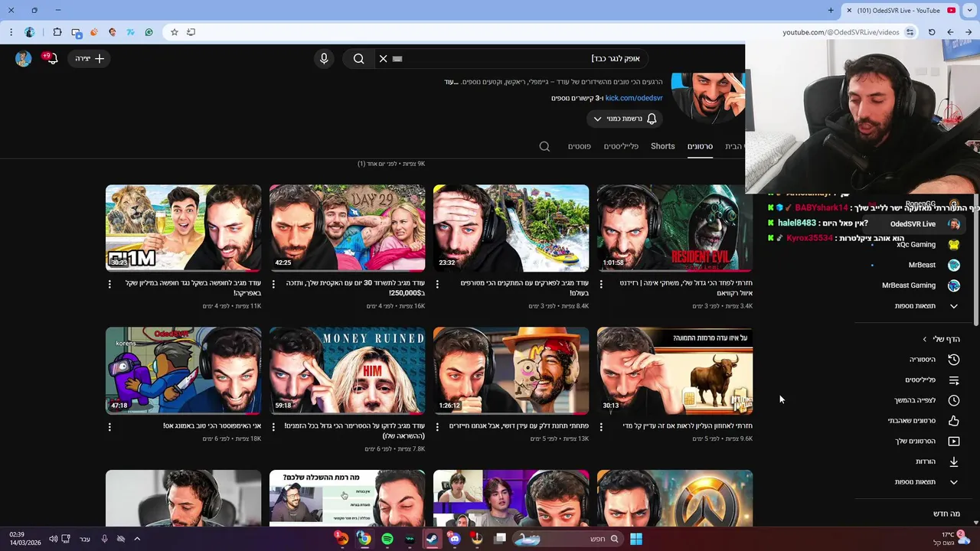Select the סרטונים (Videos) channel tab
980x551 pixels.
click(x=700, y=146)
